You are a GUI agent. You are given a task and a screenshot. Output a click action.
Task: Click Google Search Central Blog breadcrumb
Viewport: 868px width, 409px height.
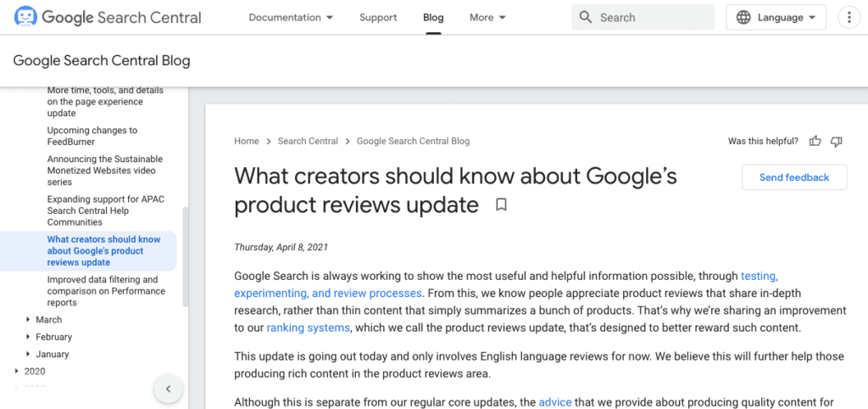413,142
